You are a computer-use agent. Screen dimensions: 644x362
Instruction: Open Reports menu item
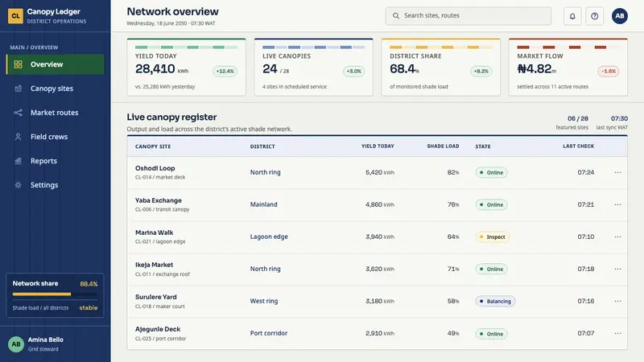click(x=55, y=161)
